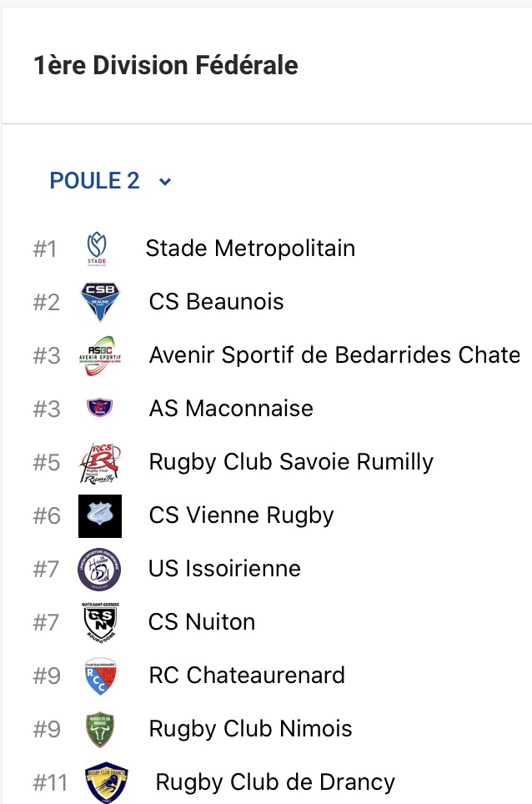This screenshot has width=532, height=804.
Task: Select the US Issoirienne team name
Action: tap(224, 569)
